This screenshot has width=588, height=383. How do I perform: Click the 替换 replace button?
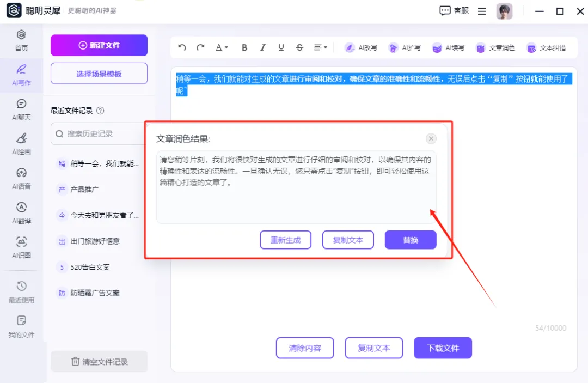(411, 240)
